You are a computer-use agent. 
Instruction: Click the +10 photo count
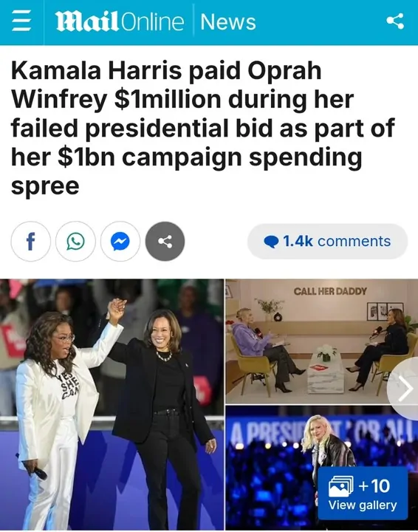(x=374, y=486)
